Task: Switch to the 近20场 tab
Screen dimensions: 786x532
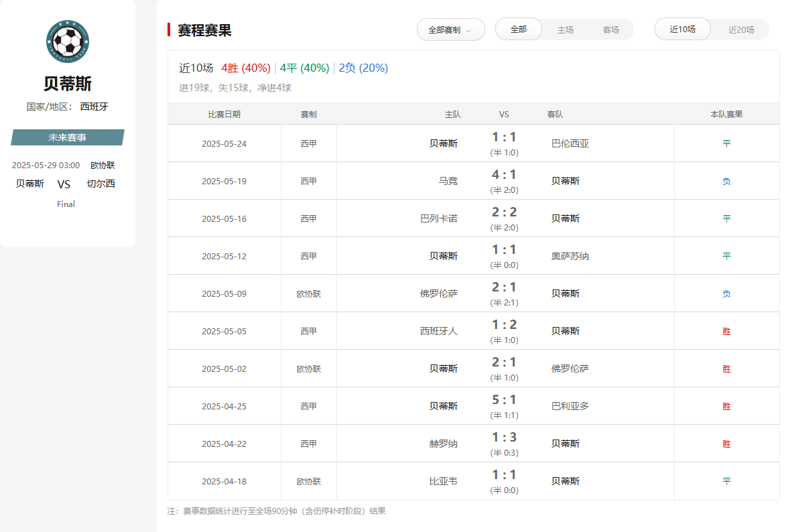Action: (741, 29)
